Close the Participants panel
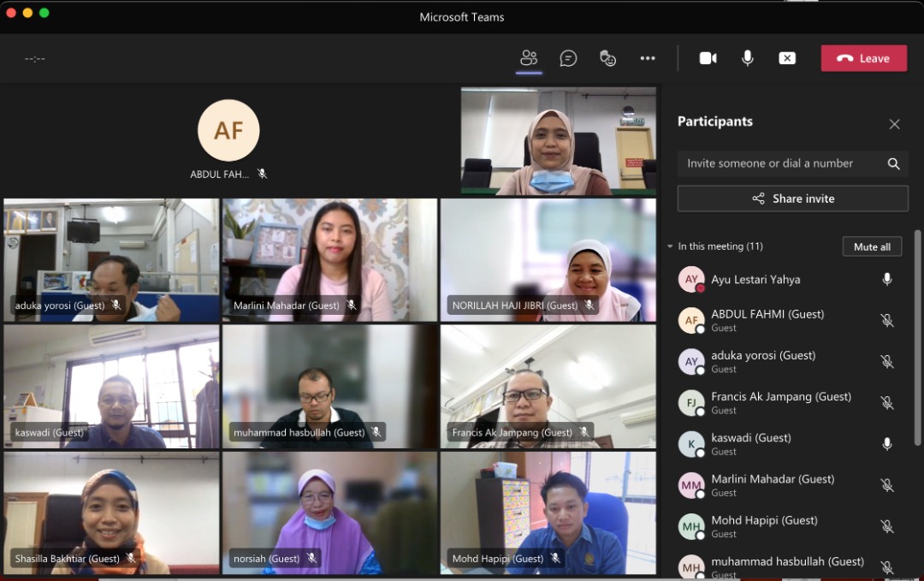The height and width of the screenshot is (581, 924). tap(895, 124)
